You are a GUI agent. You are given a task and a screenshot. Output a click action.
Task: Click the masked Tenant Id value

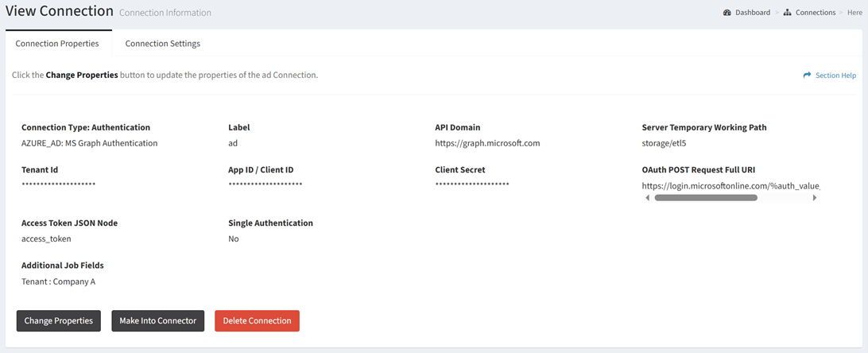58,184
